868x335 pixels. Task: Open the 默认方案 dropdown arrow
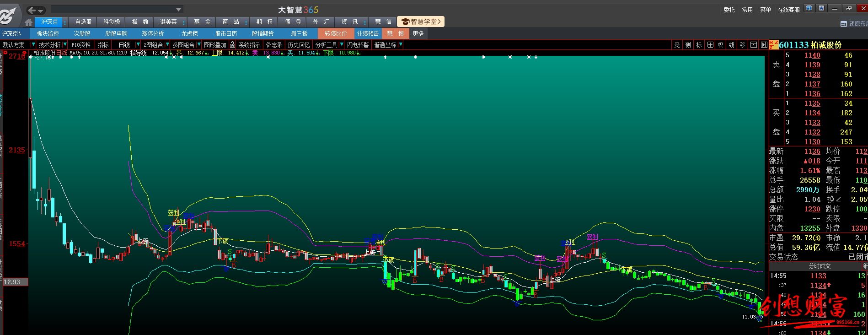(x=33, y=44)
